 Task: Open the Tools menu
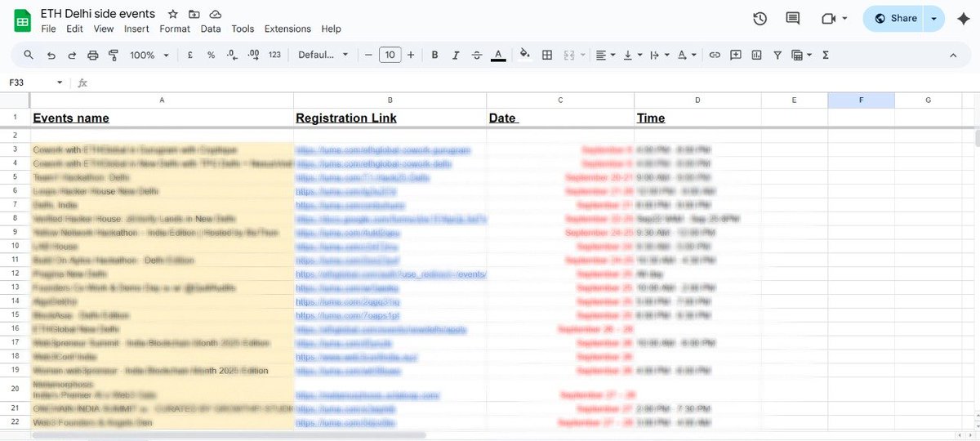point(243,29)
